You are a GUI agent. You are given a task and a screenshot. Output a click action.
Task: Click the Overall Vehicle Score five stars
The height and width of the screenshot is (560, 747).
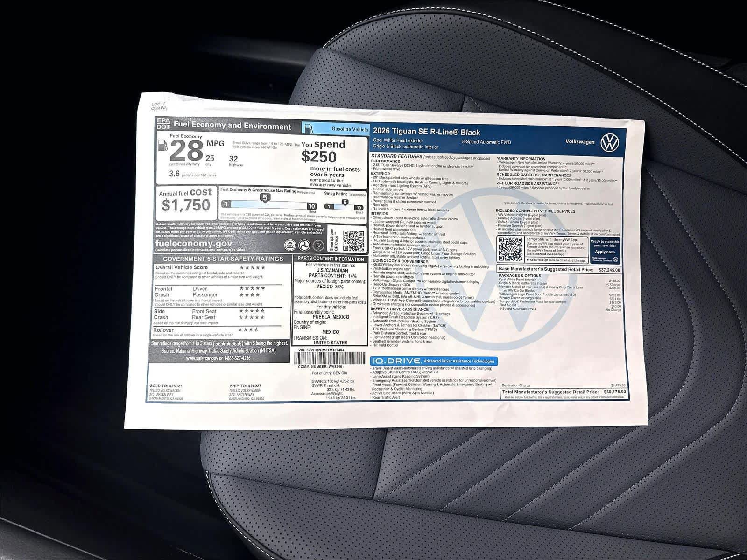[x=253, y=268]
